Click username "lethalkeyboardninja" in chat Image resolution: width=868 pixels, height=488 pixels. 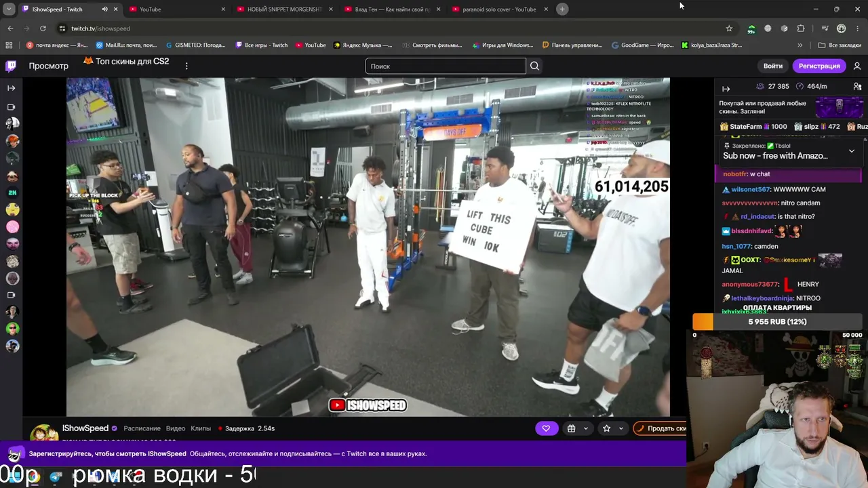click(x=762, y=298)
